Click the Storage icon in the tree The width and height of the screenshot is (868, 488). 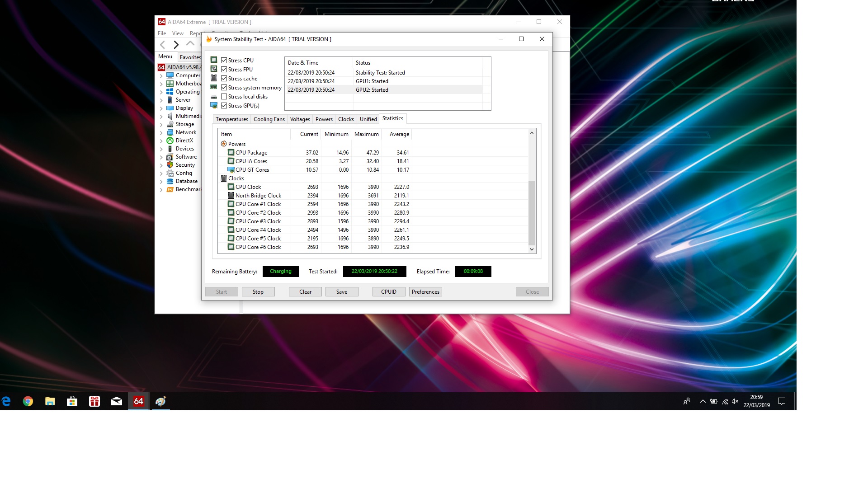[x=170, y=124]
